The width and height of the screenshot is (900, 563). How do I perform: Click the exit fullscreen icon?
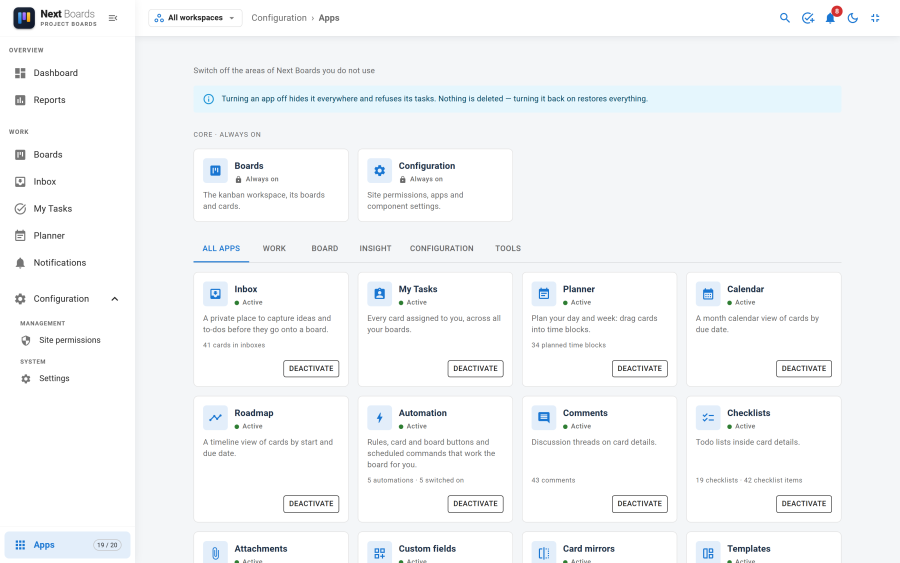click(x=875, y=18)
